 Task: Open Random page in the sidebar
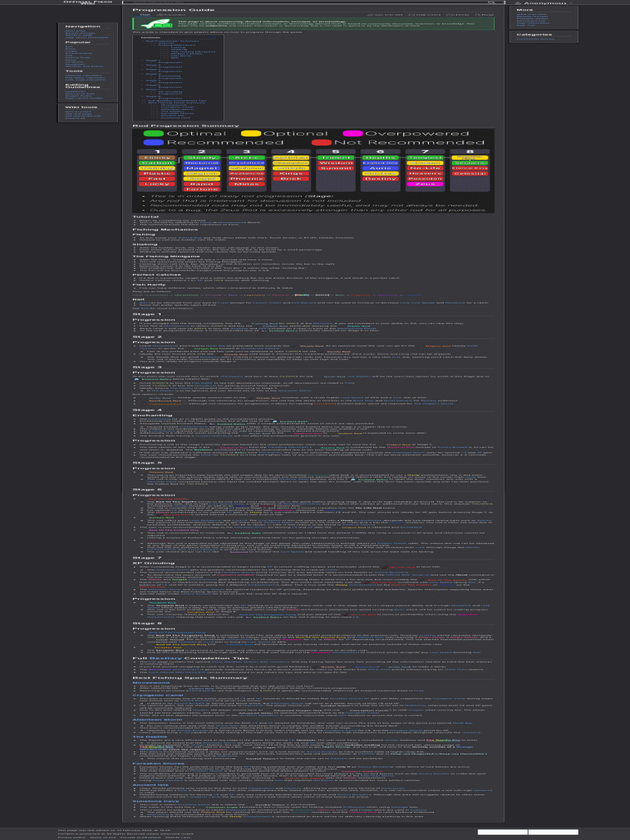[77, 35]
